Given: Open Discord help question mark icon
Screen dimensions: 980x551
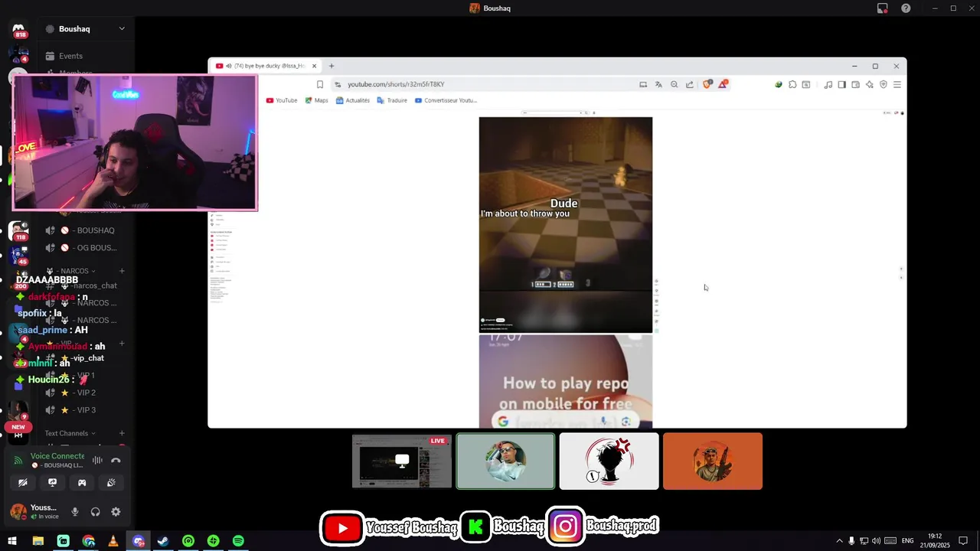Looking at the screenshot, I should [x=906, y=8].
